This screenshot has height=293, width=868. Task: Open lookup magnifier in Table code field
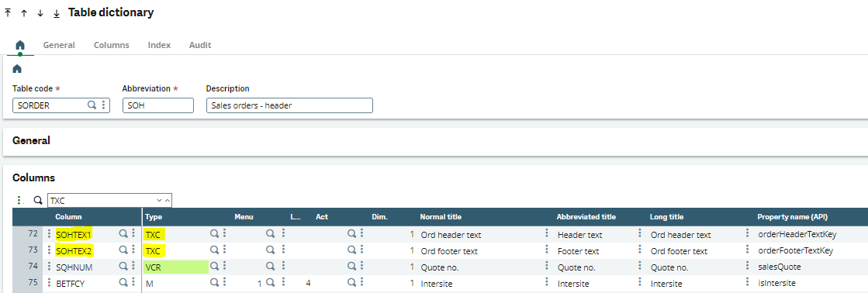pos(92,105)
